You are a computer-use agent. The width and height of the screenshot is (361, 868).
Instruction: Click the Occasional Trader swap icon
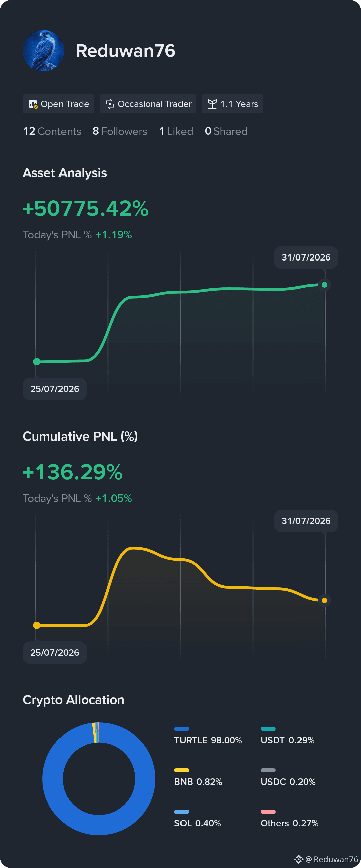[110, 104]
